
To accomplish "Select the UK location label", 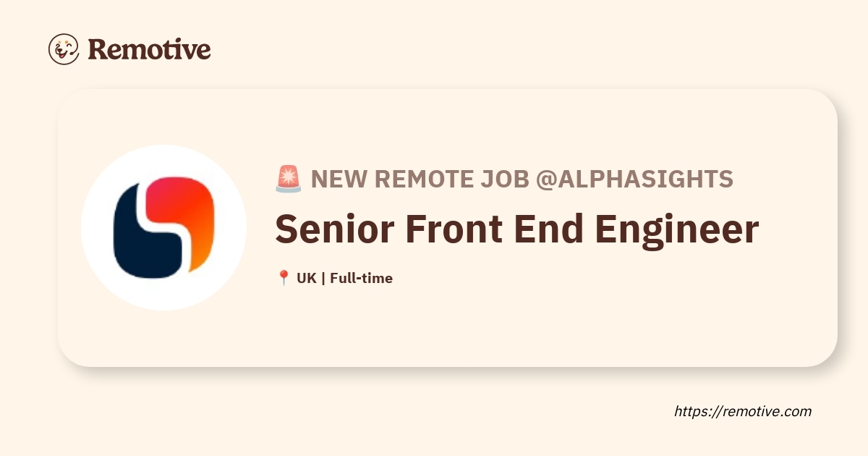I will pyautogui.click(x=307, y=278).
